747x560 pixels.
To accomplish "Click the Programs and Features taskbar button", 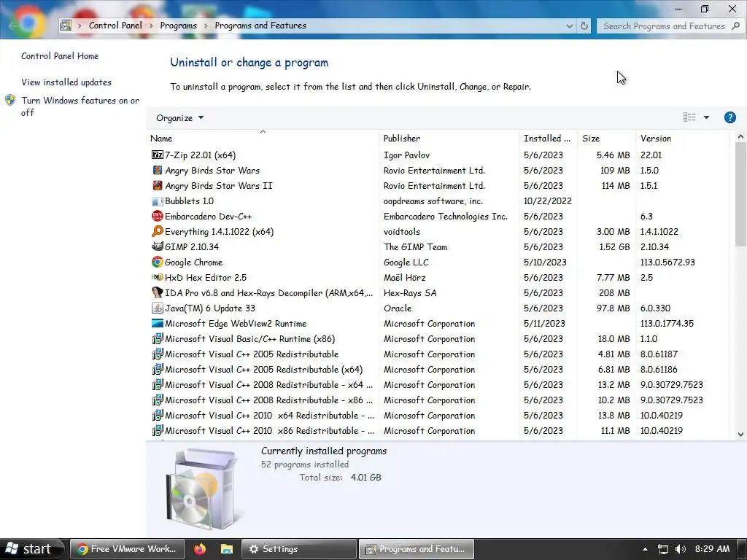I will pyautogui.click(x=416, y=549).
